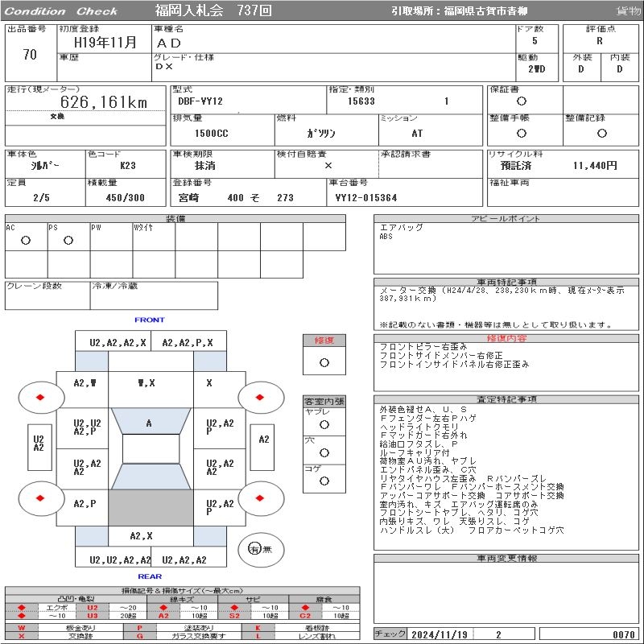This screenshot has width=644, height=644.
Task: Click rear bumper cell U2,A2,A2
Action: [x=188, y=557]
